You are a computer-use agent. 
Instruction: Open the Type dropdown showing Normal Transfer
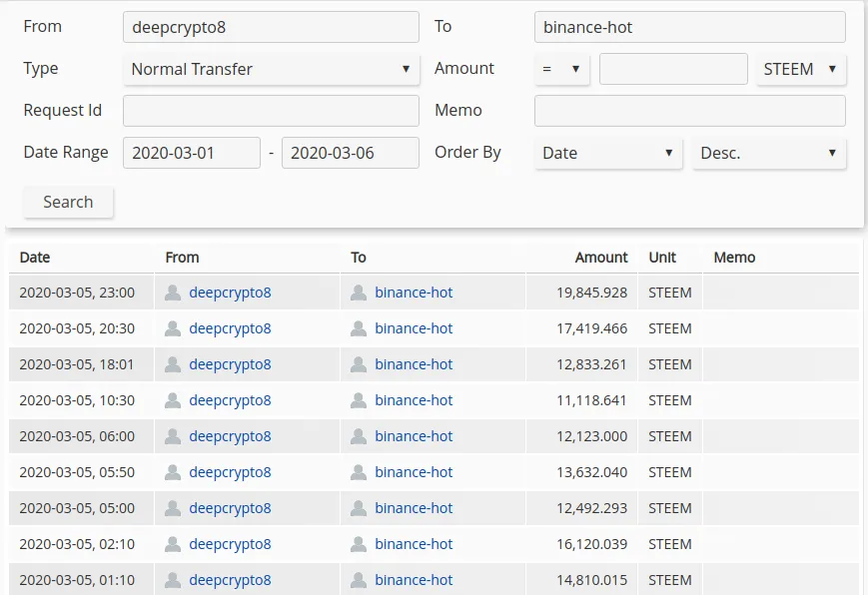tap(272, 69)
